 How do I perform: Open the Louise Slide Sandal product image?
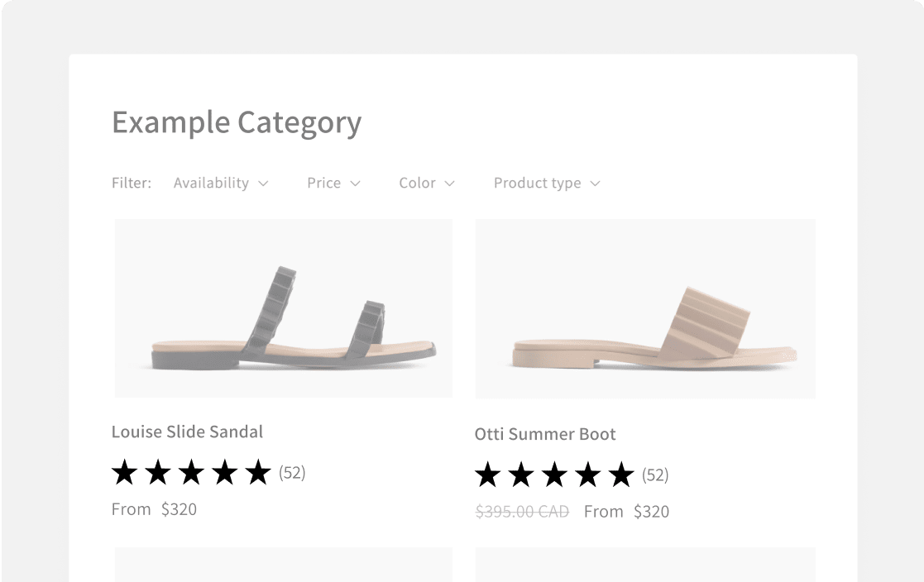[284, 308]
